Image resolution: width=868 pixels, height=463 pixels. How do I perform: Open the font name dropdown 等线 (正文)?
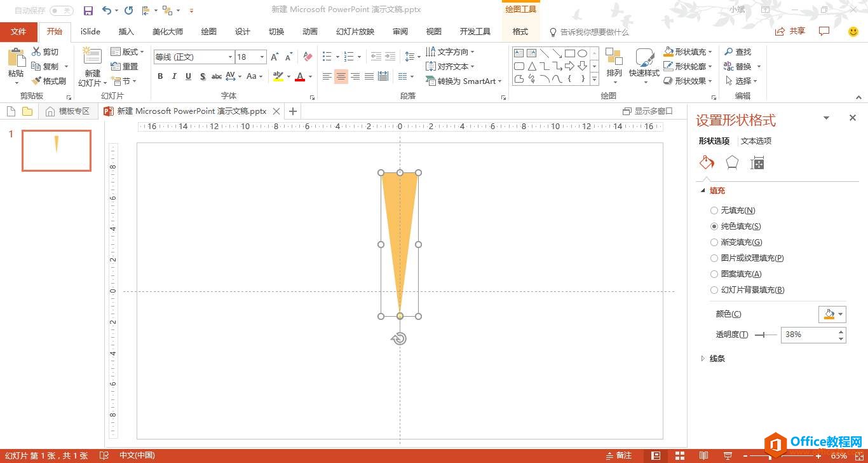pyautogui.click(x=230, y=57)
